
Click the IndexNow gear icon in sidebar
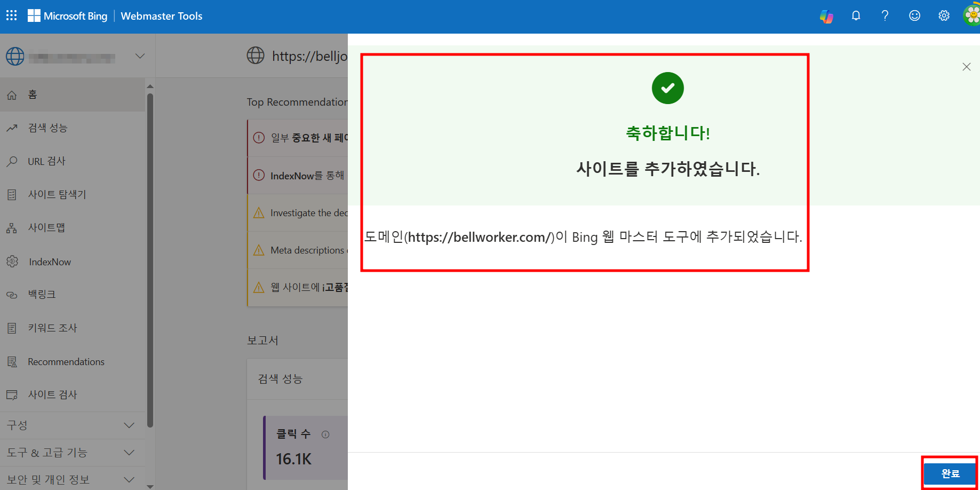click(12, 262)
